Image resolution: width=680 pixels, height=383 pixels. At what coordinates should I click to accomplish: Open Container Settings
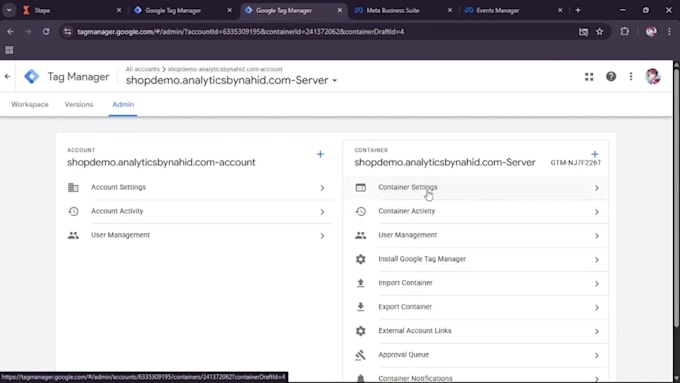pos(477,188)
